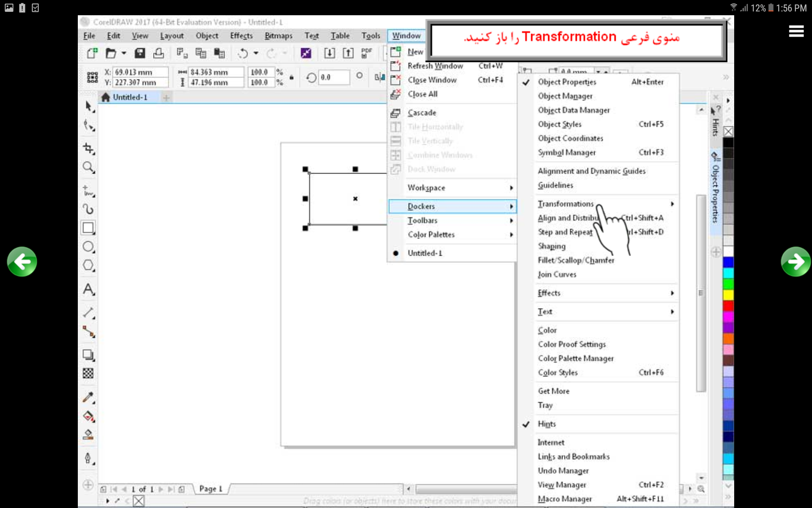Click the Print toolbar icon
The image size is (812, 508).
point(159,53)
